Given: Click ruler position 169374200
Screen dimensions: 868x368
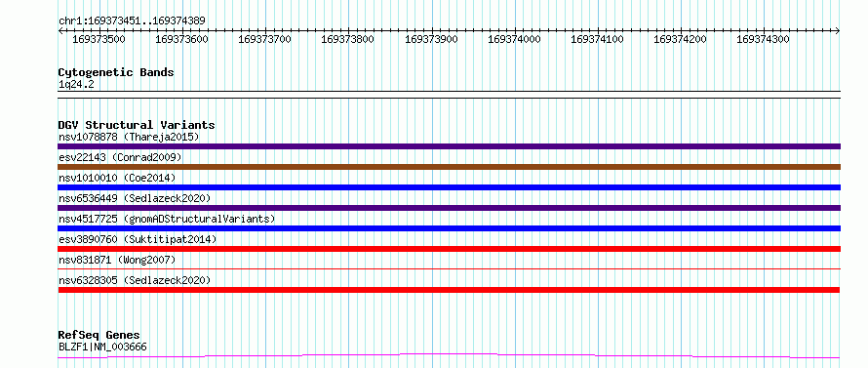Looking at the screenshot, I should (681, 39).
